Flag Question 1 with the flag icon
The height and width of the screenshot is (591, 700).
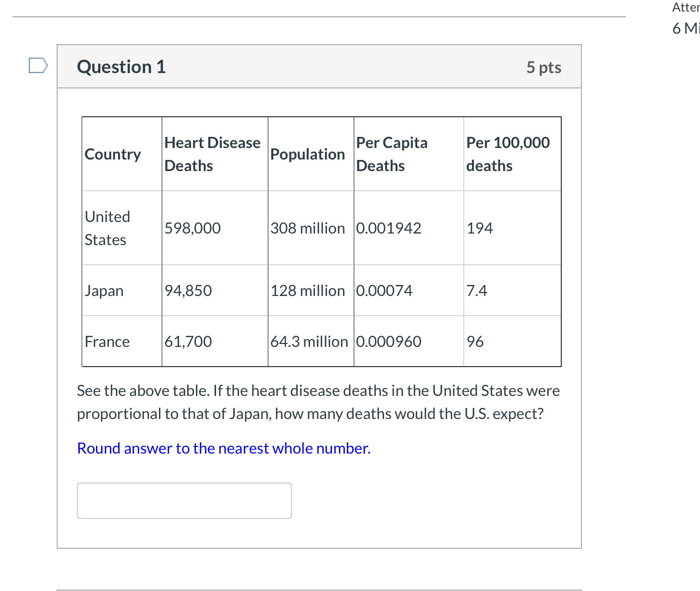pyautogui.click(x=38, y=65)
